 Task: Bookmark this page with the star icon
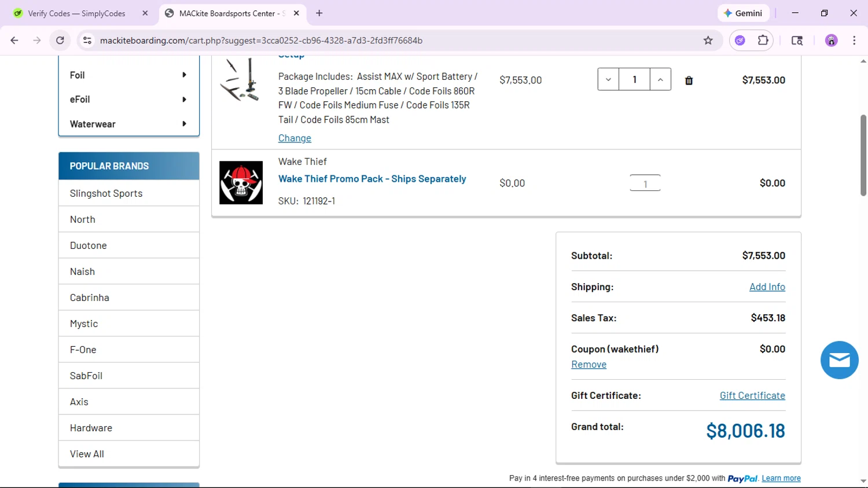click(x=708, y=41)
